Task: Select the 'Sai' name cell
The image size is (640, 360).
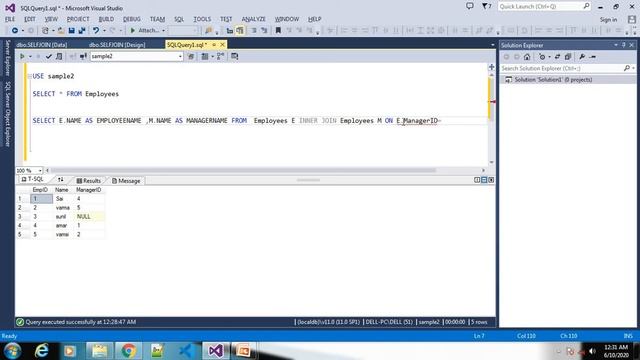Action: (x=63, y=199)
